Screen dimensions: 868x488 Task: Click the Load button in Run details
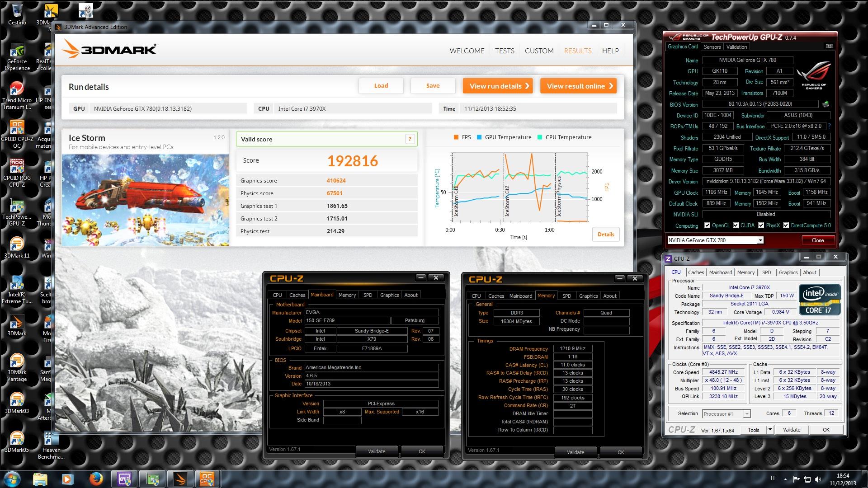[381, 86]
